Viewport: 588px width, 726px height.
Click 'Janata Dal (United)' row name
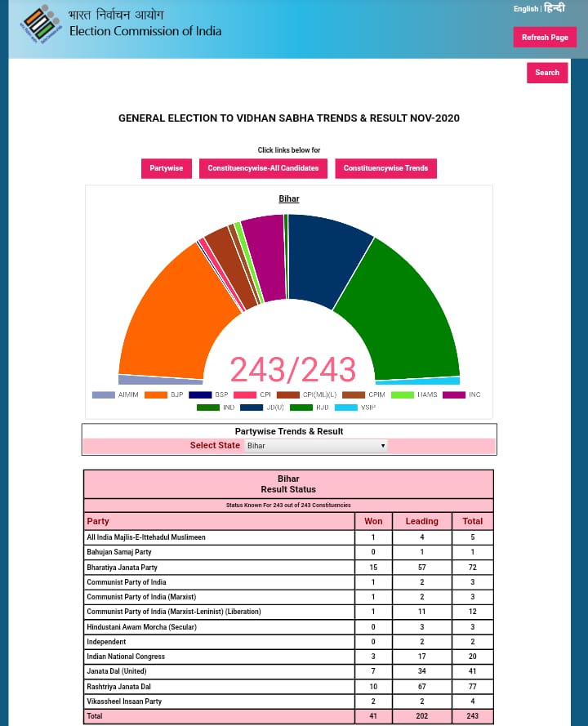(116, 671)
